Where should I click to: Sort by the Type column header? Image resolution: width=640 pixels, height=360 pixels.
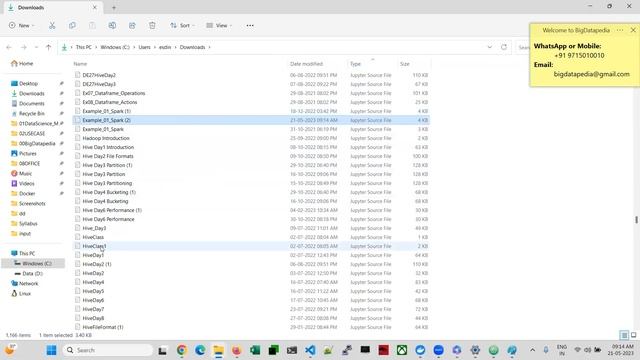point(356,64)
